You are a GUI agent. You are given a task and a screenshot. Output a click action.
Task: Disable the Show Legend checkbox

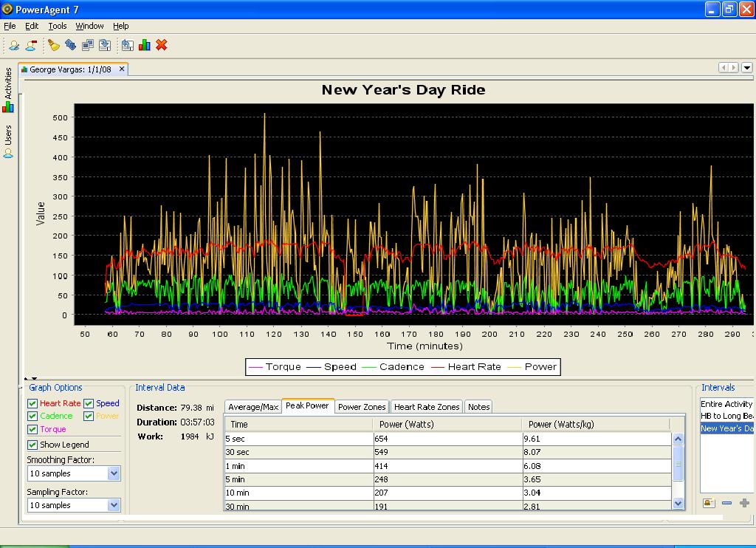coord(32,445)
